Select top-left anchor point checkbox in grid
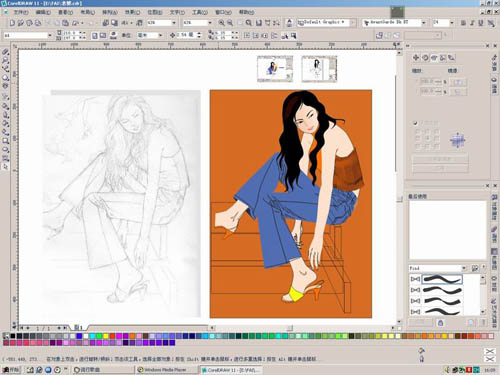The height and width of the screenshot is (375, 500). pos(417,132)
